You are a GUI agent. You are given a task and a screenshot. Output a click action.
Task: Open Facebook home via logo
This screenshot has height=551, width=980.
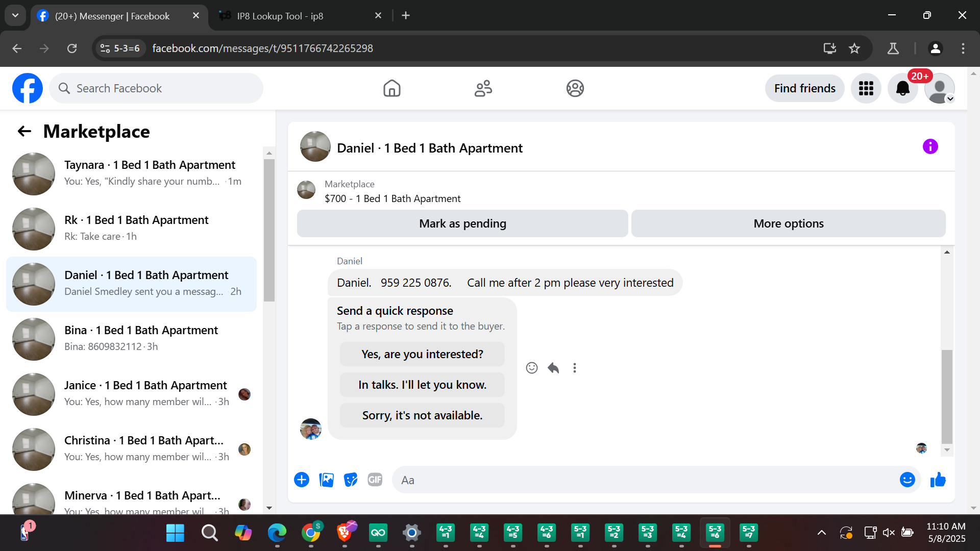pos(28,88)
